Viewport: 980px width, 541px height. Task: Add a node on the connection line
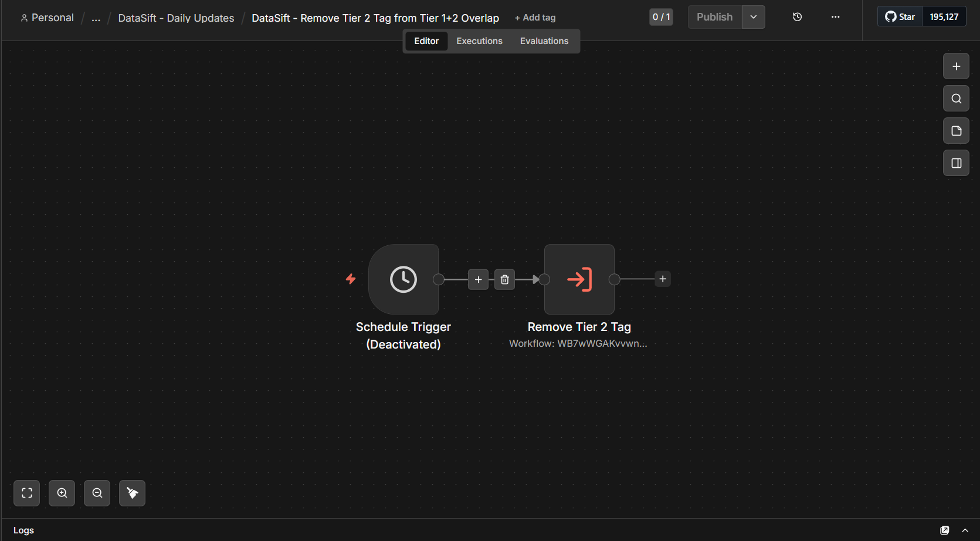478,279
